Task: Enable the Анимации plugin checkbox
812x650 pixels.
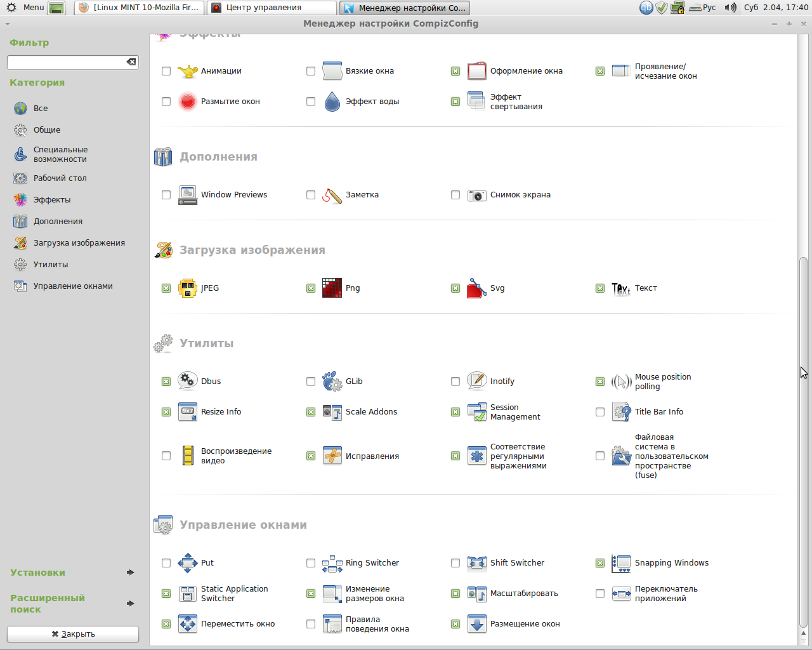Action: tap(166, 71)
